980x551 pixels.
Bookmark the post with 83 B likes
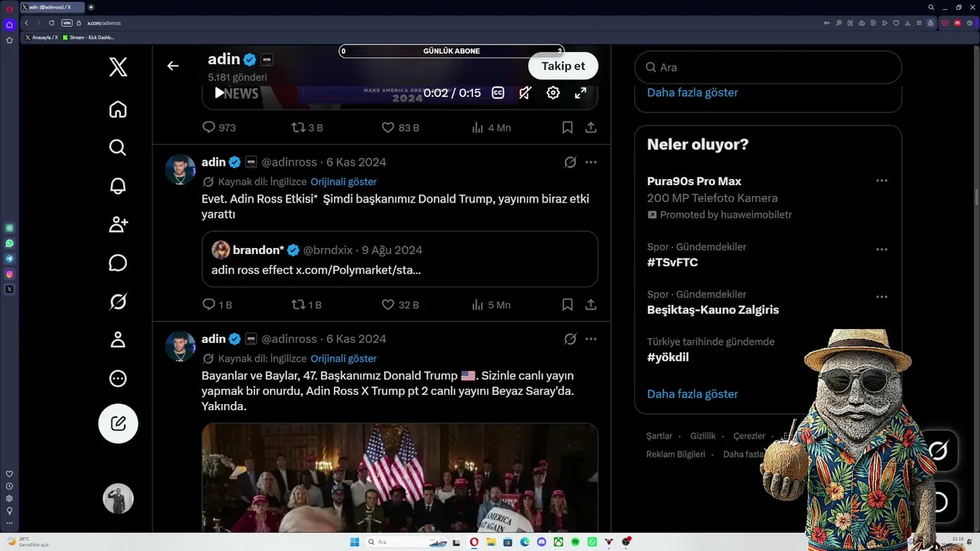pos(567,128)
